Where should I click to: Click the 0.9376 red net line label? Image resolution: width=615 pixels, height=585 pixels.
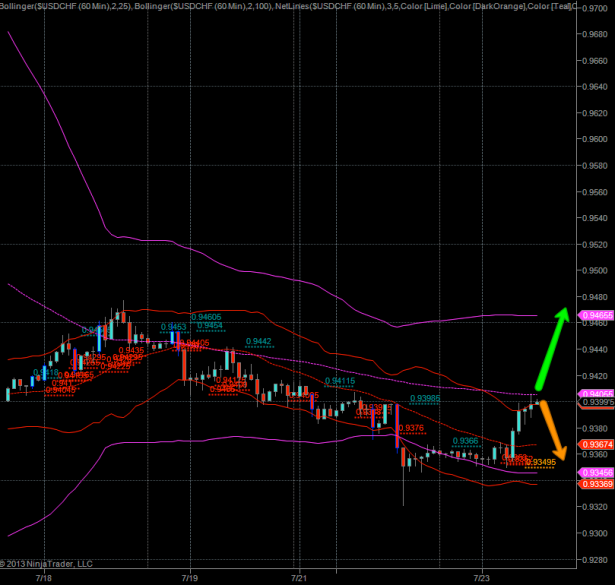pos(410,428)
